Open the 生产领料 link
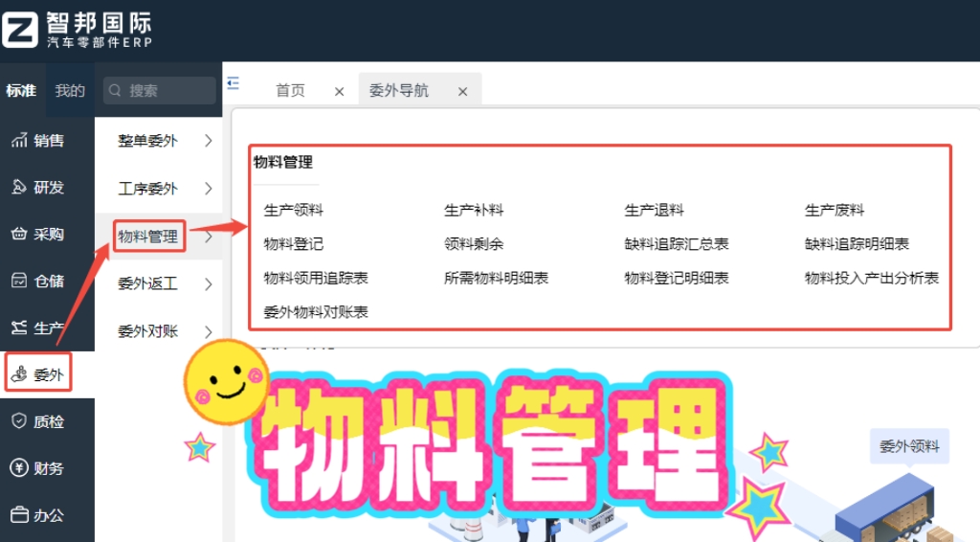 (293, 210)
